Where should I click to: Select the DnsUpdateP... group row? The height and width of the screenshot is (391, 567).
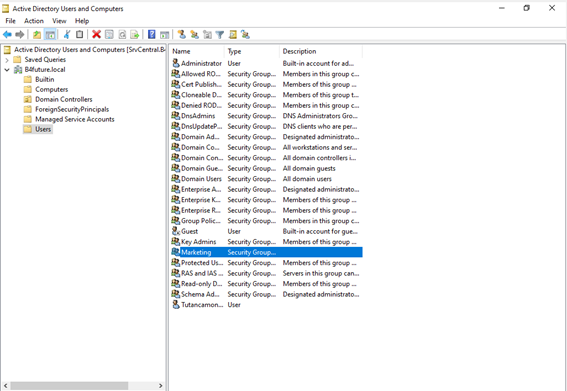tap(267, 126)
